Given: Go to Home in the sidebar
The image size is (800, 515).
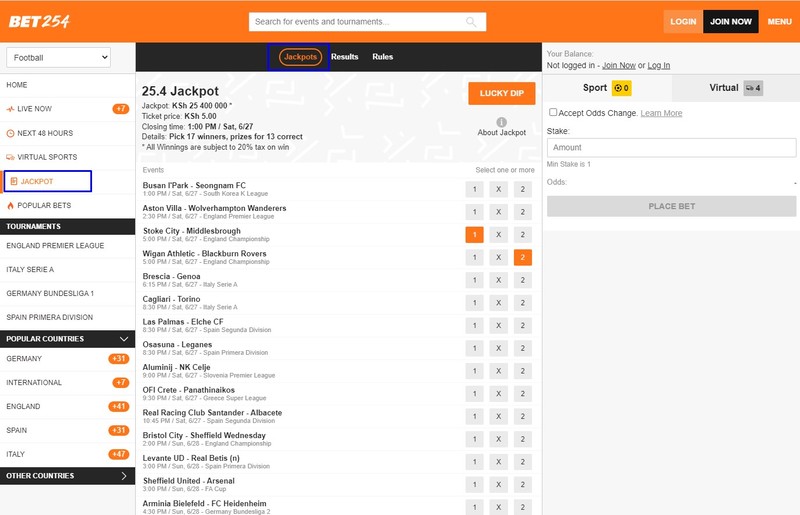Looking at the screenshot, I should coord(67,85).
